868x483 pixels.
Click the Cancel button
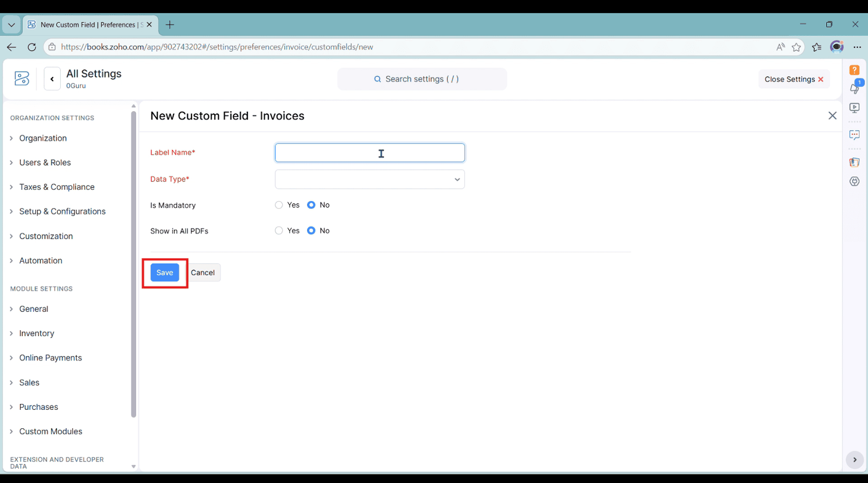coord(203,273)
